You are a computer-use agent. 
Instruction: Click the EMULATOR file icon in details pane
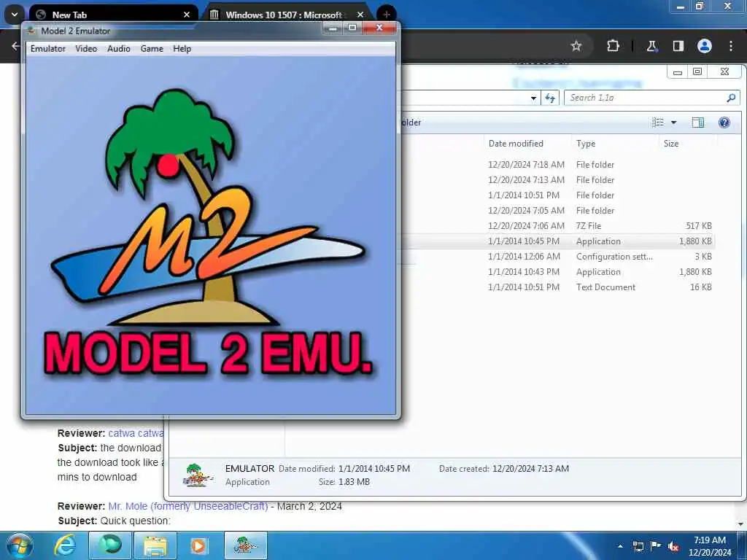coord(197,475)
